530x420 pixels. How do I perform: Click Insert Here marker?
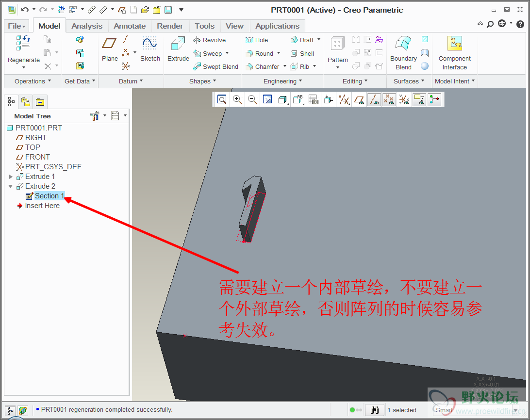pos(42,206)
